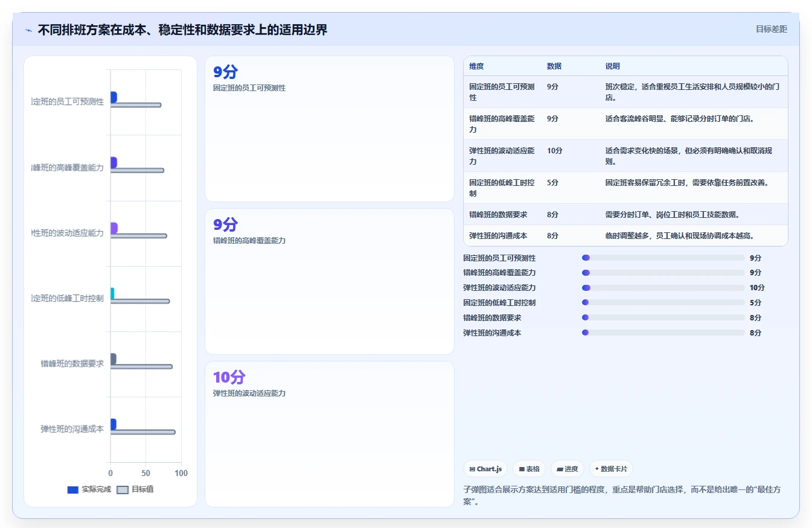812x528 pixels.
Task: Click the chart axis label 错峰班的数据要求
Action: point(72,363)
